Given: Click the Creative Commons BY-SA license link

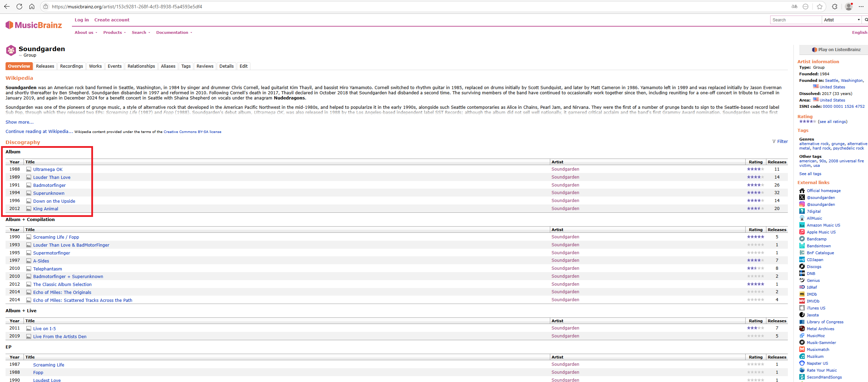Looking at the screenshot, I should coord(192,132).
